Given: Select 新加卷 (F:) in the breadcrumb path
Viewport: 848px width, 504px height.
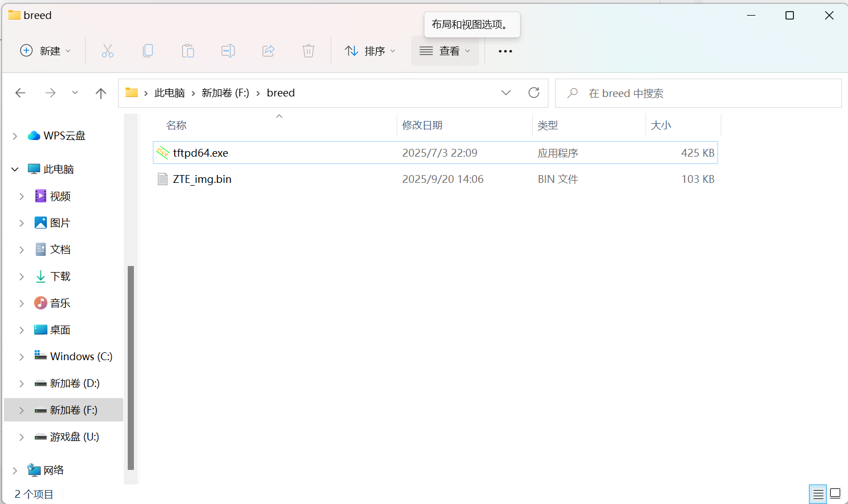Looking at the screenshot, I should (225, 93).
